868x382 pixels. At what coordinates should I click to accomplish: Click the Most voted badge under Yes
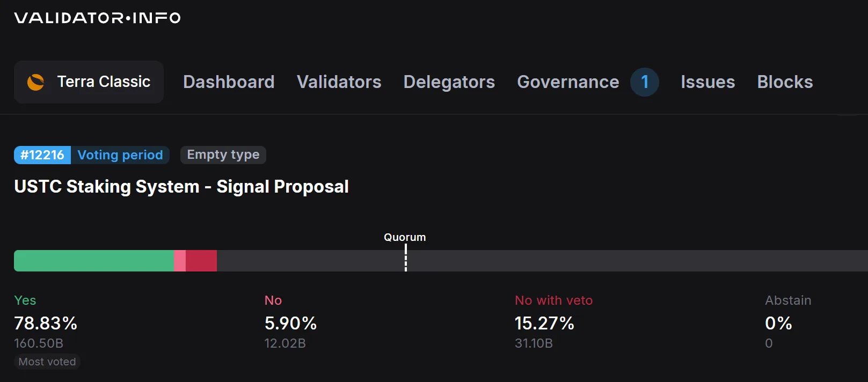(x=47, y=362)
